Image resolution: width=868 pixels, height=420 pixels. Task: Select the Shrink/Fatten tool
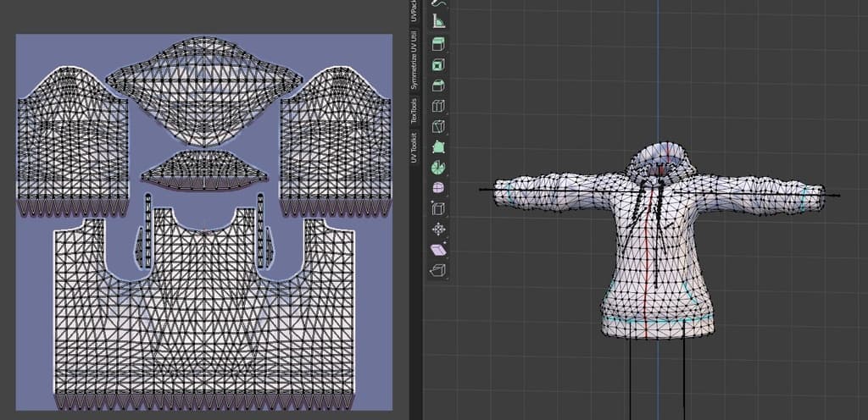439,229
